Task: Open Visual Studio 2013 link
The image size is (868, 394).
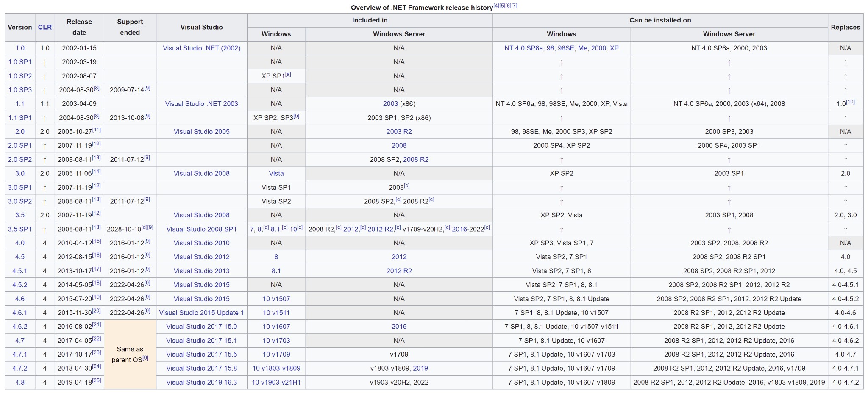Action: 202,271
